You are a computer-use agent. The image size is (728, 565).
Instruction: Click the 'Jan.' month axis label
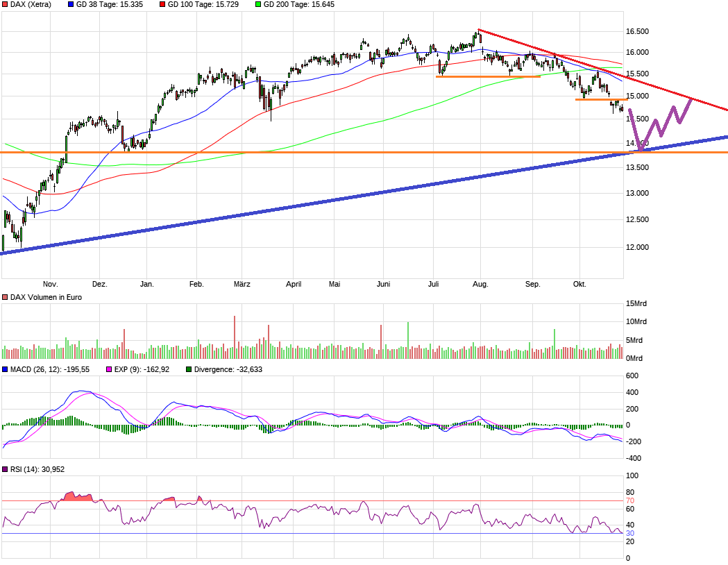coord(146,284)
